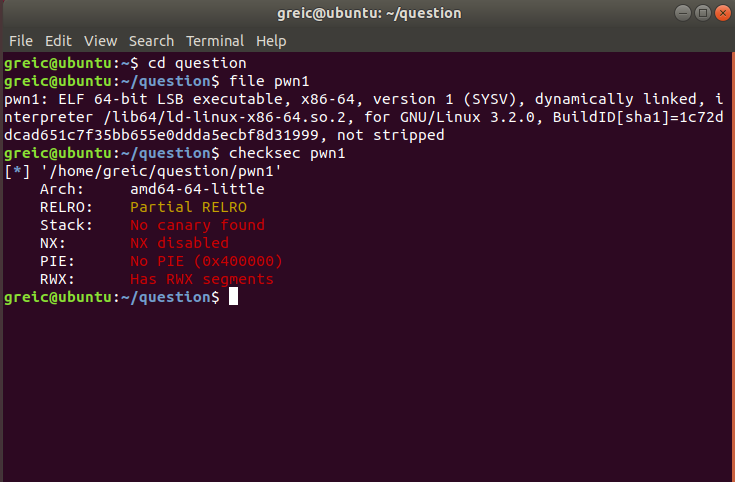Open the Terminal menu
The height and width of the screenshot is (482, 735).
(216, 41)
